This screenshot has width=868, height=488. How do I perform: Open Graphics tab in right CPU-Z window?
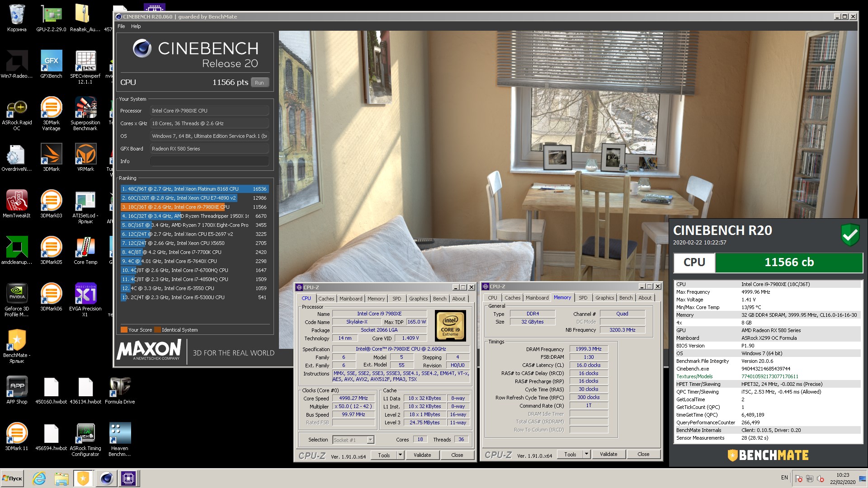[604, 298]
